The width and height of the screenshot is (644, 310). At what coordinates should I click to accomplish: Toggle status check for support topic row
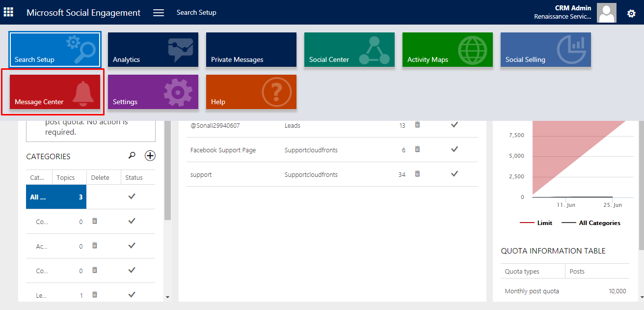click(x=455, y=174)
